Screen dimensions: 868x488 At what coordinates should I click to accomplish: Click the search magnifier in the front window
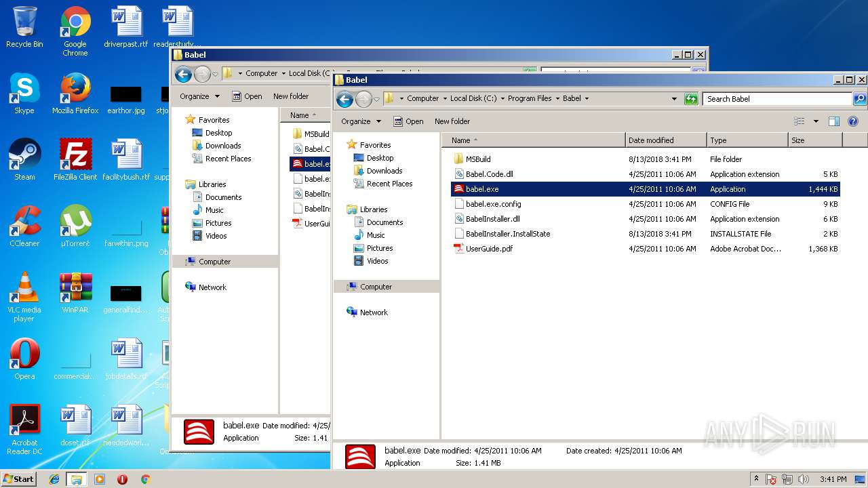click(x=859, y=99)
